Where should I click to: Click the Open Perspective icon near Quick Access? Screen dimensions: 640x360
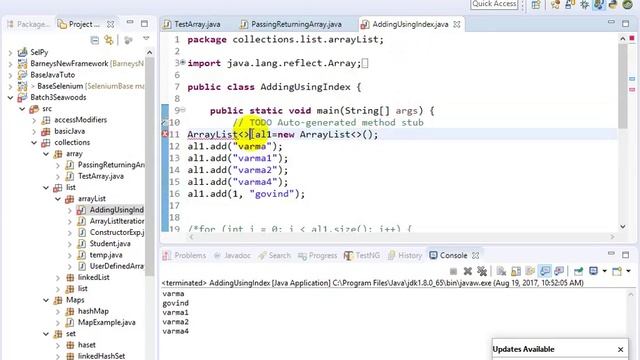point(536,5)
